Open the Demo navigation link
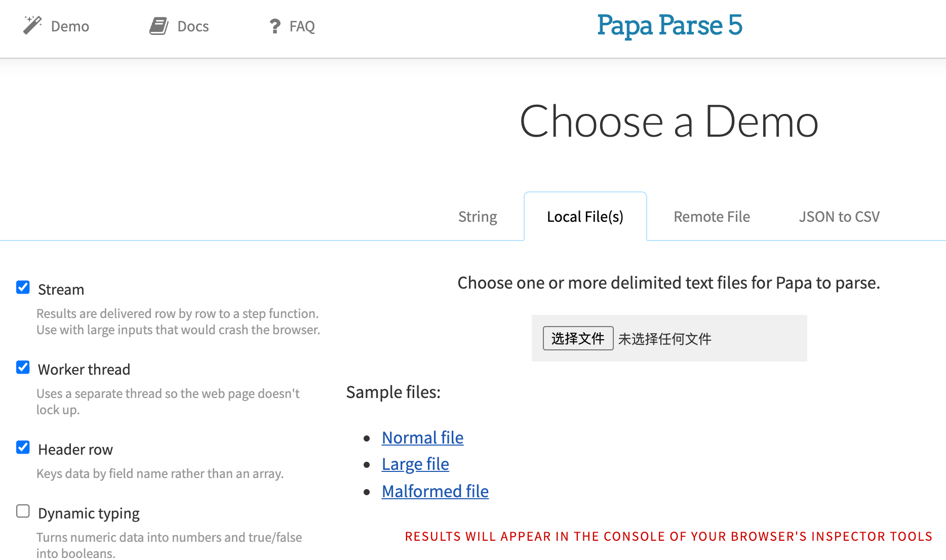 point(70,26)
